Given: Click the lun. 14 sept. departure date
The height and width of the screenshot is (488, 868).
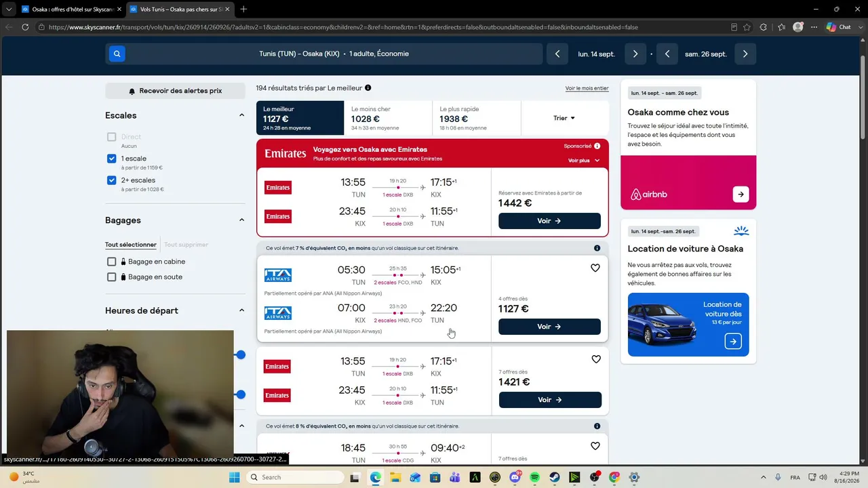Looking at the screenshot, I should pyautogui.click(x=597, y=54).
